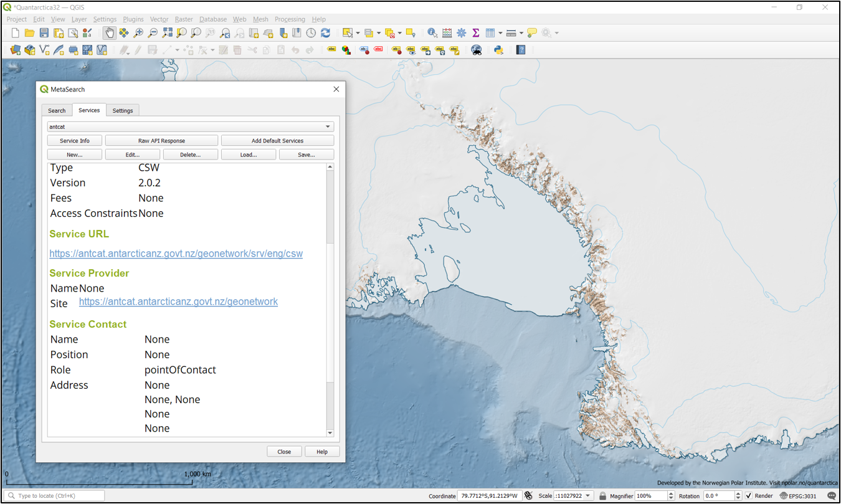Click the Delete... service button
The height and width of the screenshot is (504, 841).
(191, 155)
